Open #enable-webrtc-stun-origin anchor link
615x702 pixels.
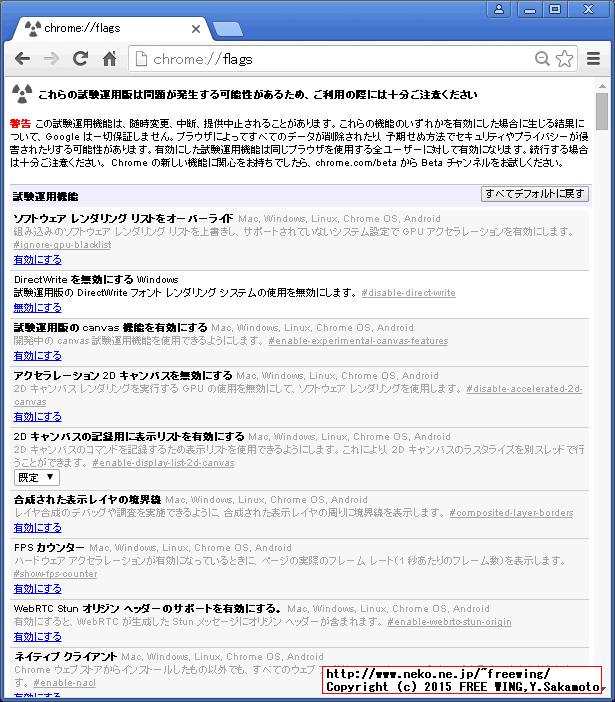[x=449, y=621]
